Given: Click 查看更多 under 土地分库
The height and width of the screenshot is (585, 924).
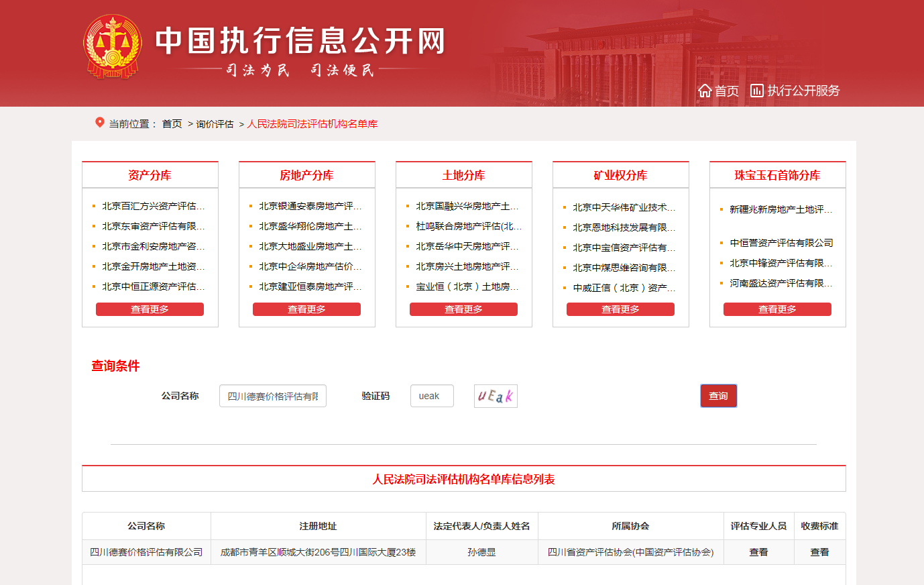Looking at the screenshot, I should tap(463, 309).
